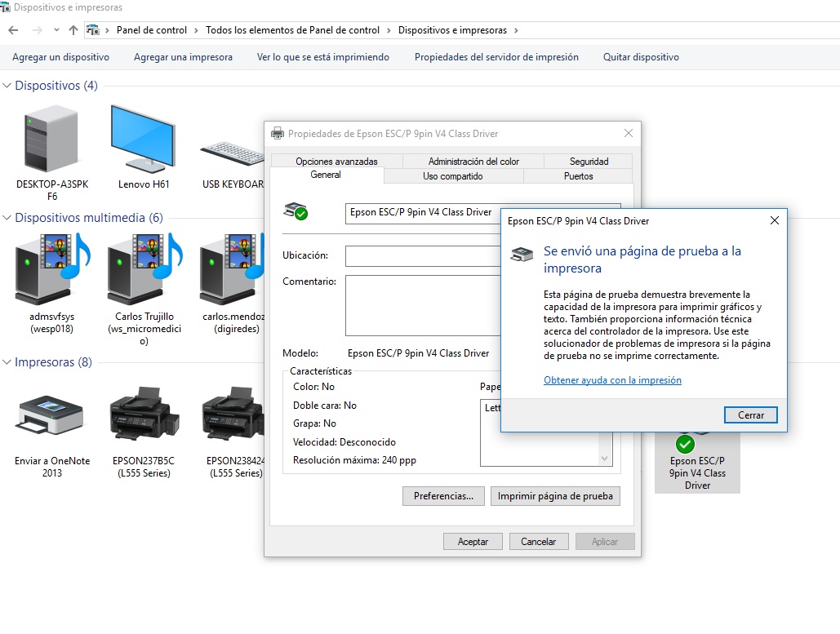Click Imprimir página de prueba
The image size is (840, 634).
click(x=555, y=495)
